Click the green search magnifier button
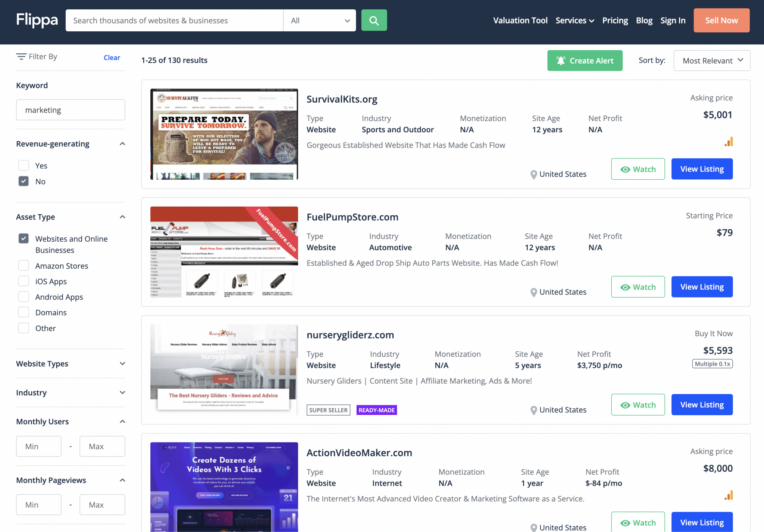764x532 pixels. tap(374, 21)
